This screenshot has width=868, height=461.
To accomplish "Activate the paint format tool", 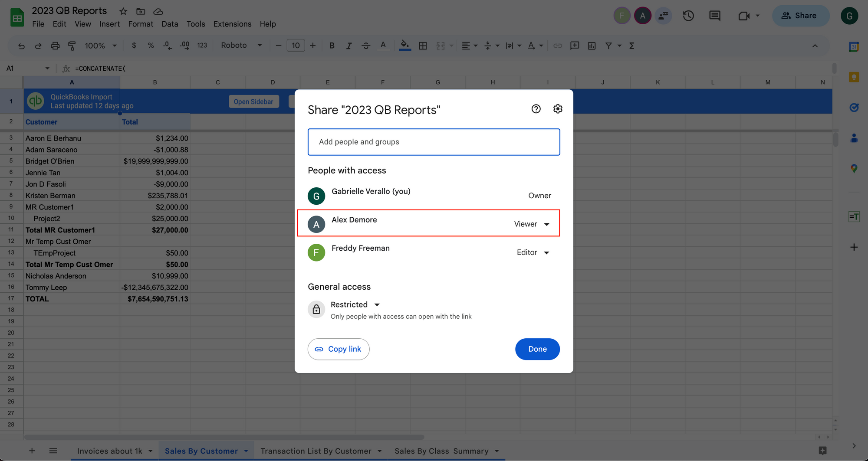I will tap(72, 46).
